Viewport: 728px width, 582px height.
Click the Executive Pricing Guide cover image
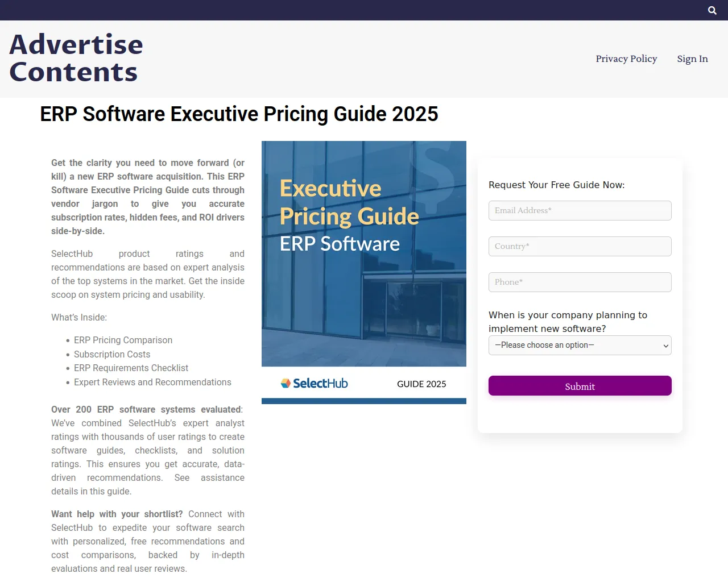point(364,272)
